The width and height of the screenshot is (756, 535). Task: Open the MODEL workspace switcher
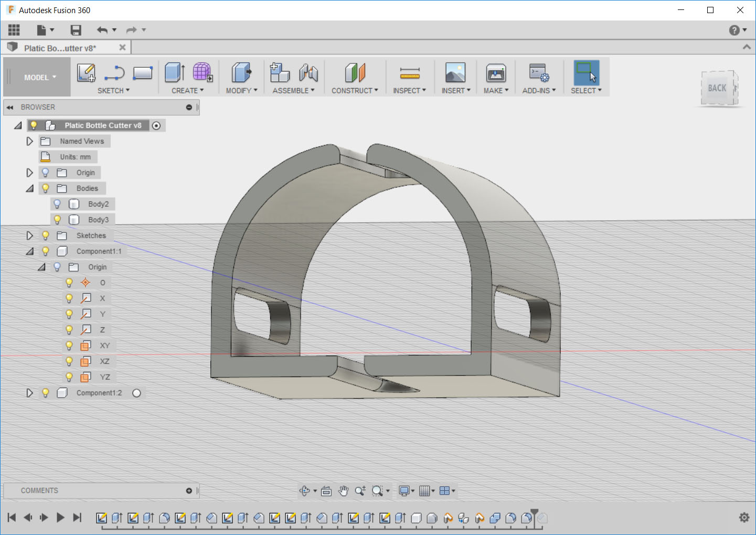coord(36,77)
